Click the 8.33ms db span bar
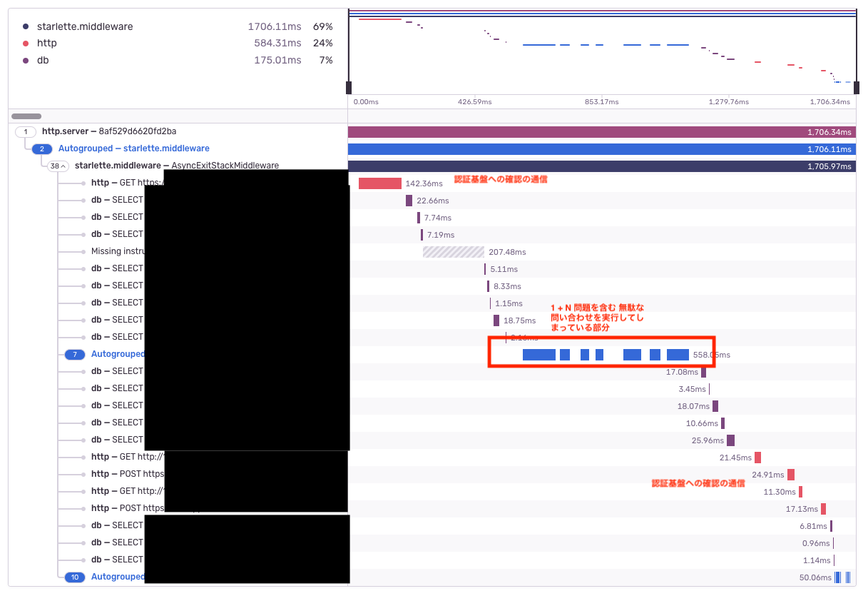The height and width of the screenshot is (601, 868). 489,286
